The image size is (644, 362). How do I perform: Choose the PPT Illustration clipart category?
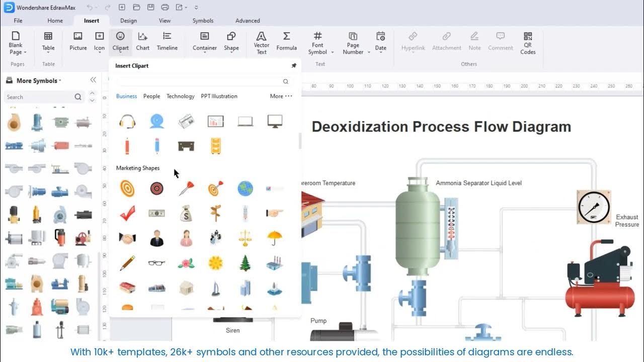[219, 96]
